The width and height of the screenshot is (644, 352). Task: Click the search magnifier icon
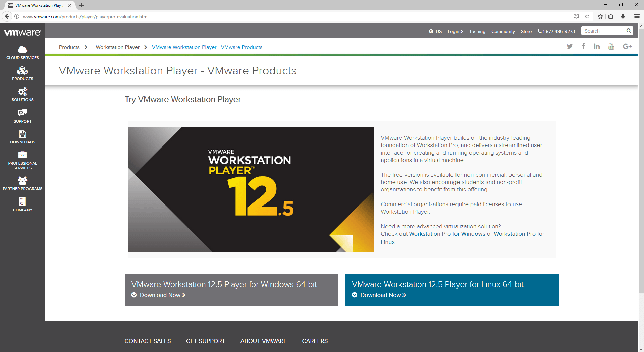coord(629,31)
